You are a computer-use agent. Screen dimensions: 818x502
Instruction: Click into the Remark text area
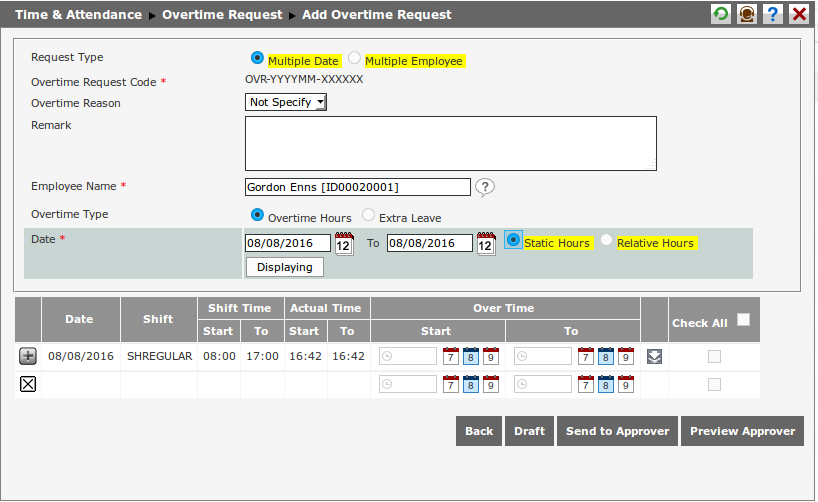tap(451, 144)
